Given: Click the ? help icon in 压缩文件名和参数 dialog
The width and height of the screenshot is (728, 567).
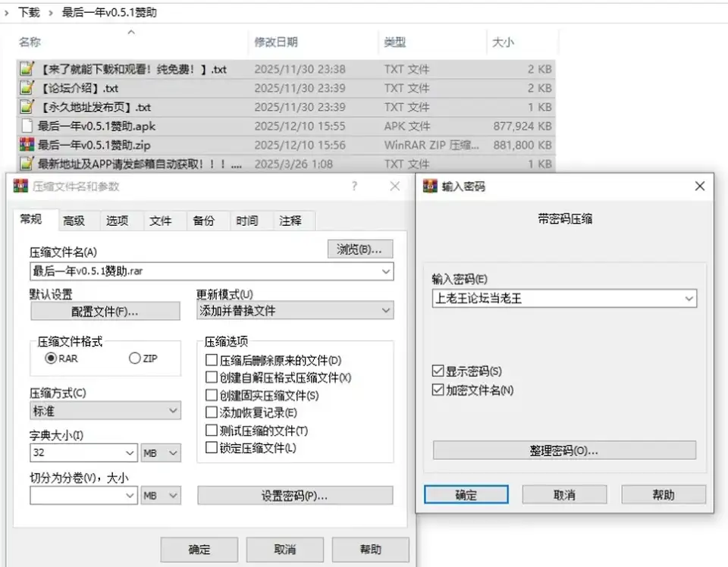Looking at the screenshot, I should point(354,186).
